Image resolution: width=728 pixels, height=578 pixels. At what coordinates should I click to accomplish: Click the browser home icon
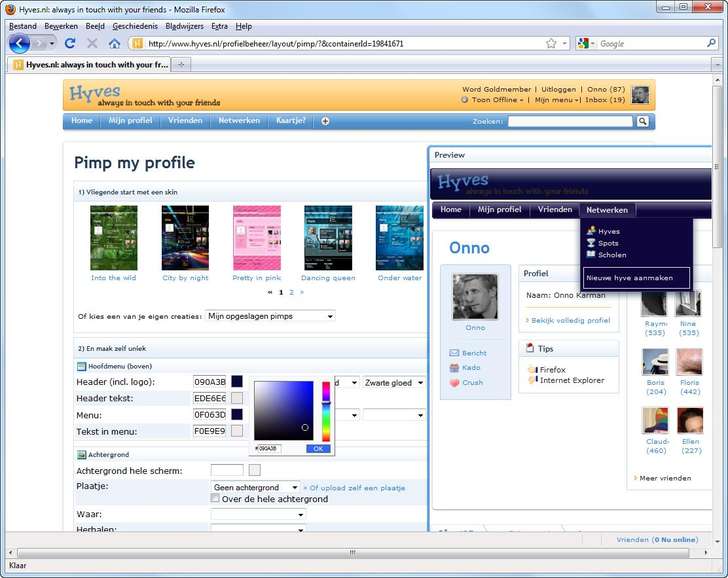pos(114,44)
